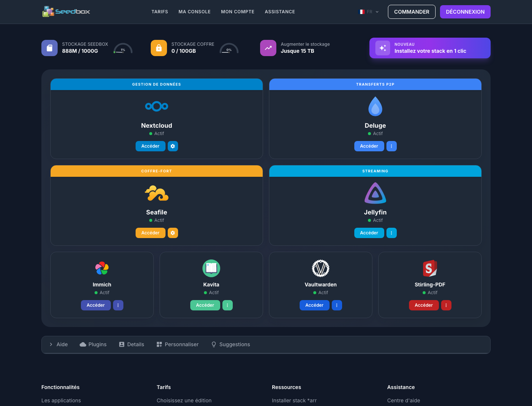Click Accéder for Stirling-PDF
The image size is (532, 406).
(x=424, y=305)
